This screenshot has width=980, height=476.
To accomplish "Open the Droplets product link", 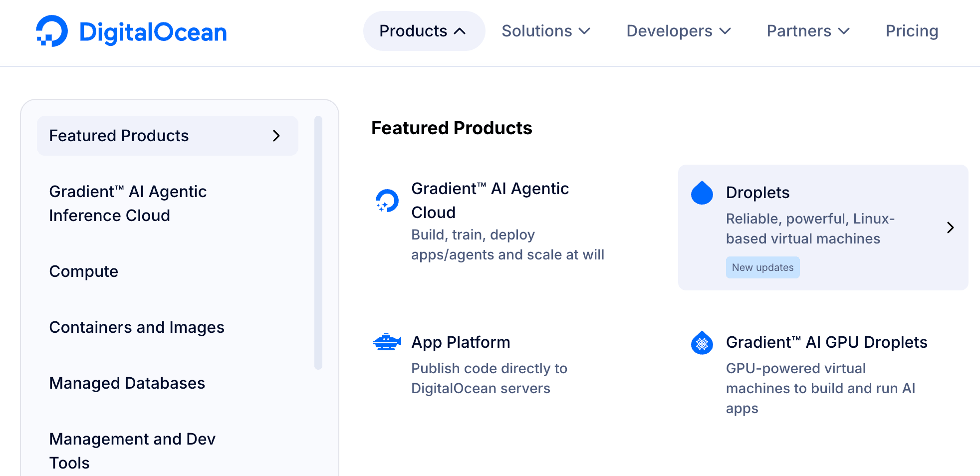I will point(757,193).
